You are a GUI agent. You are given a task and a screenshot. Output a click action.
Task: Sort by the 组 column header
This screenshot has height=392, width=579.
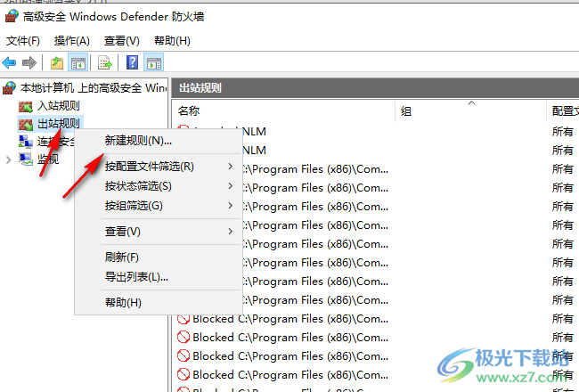(470, 111)
